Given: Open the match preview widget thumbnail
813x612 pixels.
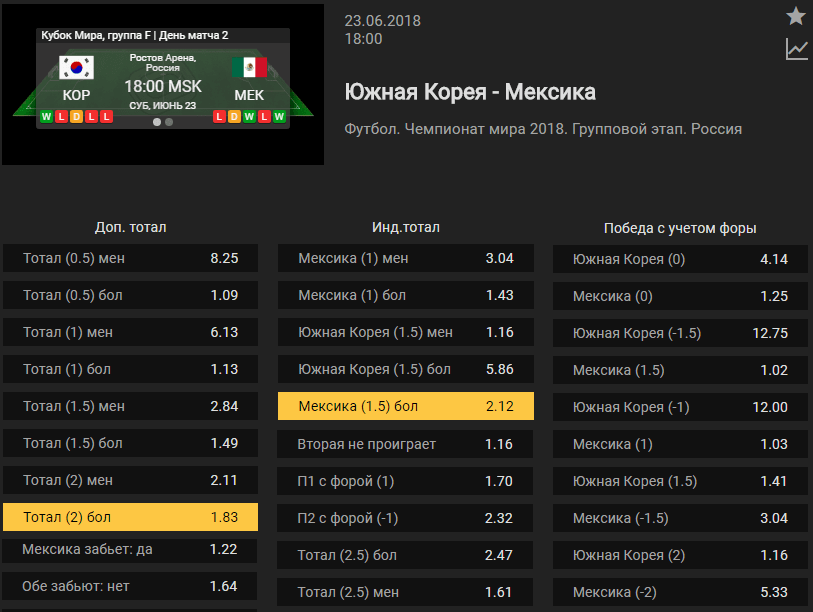Looking at the screenshot, I should click(163, 85).
